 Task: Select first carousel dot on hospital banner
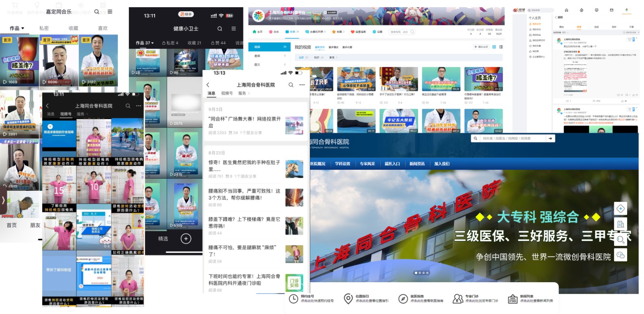(x=416, y=273)
